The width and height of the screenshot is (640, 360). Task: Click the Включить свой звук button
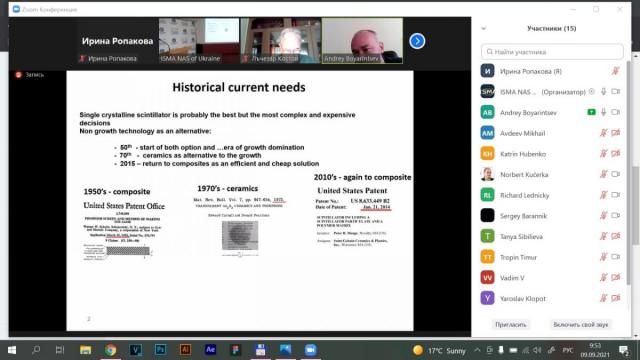coord(580,324)
